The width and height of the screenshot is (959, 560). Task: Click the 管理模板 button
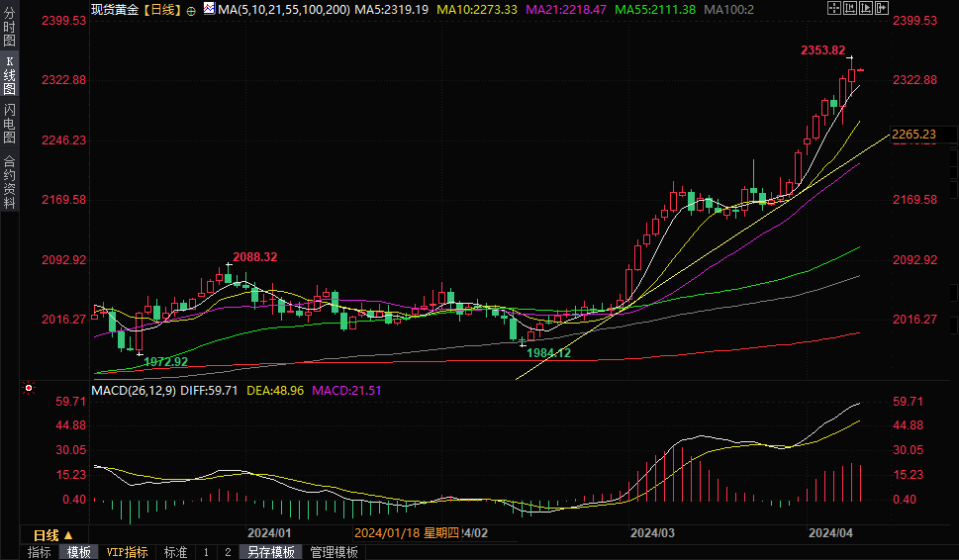point(334,552)
